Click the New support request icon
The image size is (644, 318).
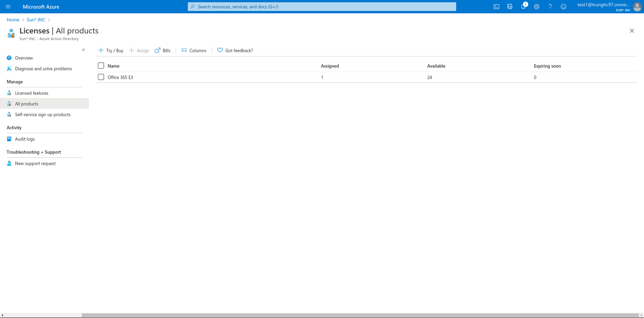(9, 163)
